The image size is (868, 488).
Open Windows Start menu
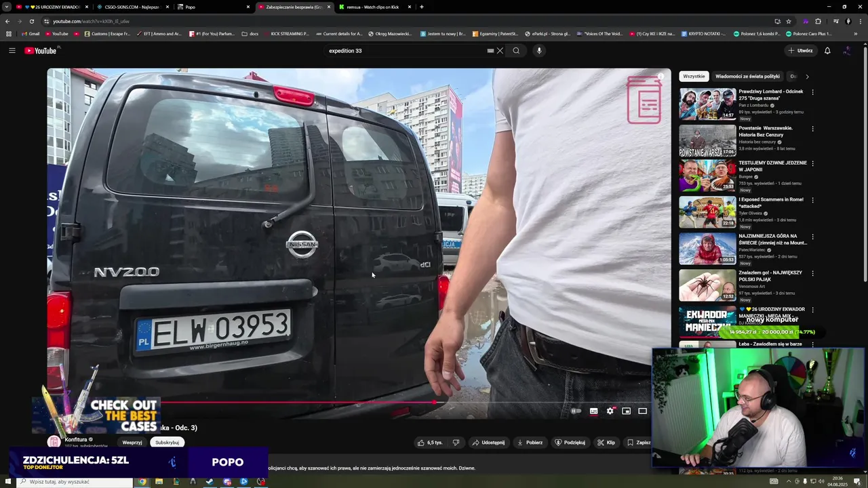tap(8, 482)
